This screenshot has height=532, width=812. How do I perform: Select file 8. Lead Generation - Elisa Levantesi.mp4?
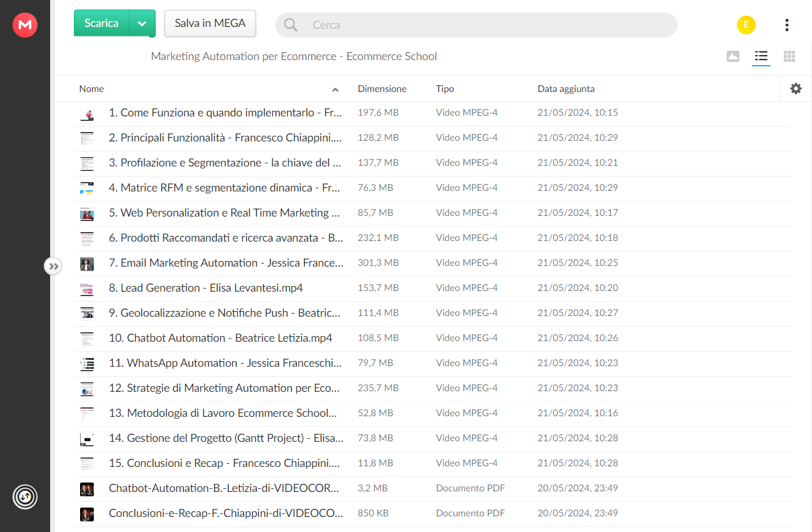[433, 289]
